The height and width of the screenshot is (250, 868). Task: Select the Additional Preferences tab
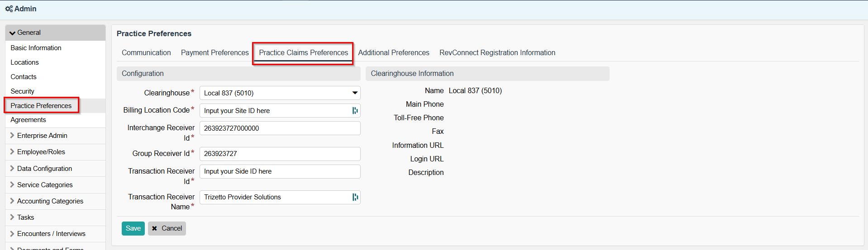coord(393,53)
